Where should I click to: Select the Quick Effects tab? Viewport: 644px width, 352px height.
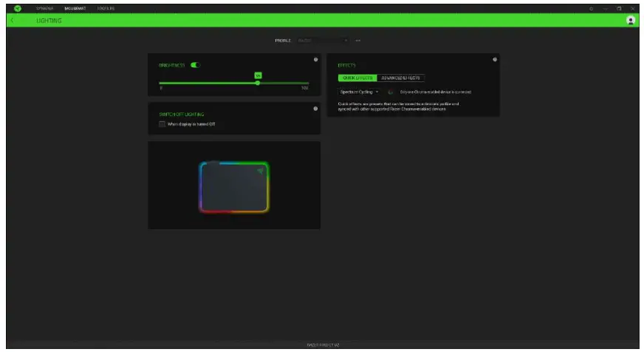point(357,78)
